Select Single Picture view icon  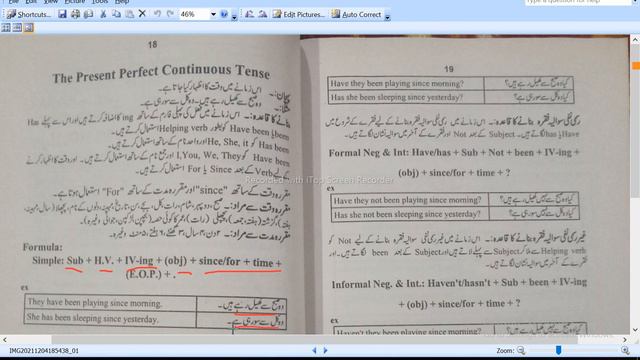[29, 28]
